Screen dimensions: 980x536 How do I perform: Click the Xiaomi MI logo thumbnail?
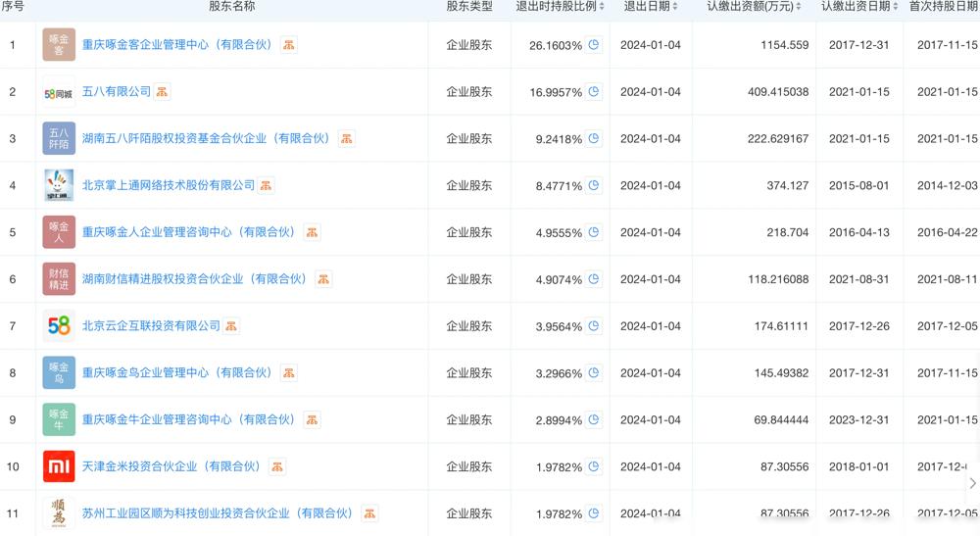pos(59,466)
